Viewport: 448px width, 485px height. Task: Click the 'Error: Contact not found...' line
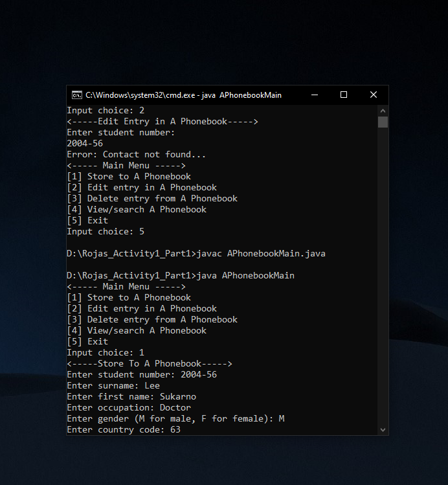(x=136, y=155)
